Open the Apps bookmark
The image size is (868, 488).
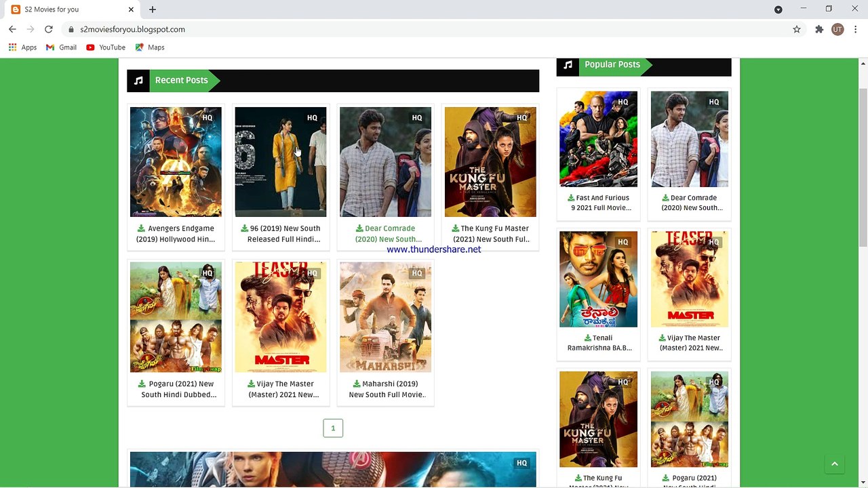click(22, 47)
